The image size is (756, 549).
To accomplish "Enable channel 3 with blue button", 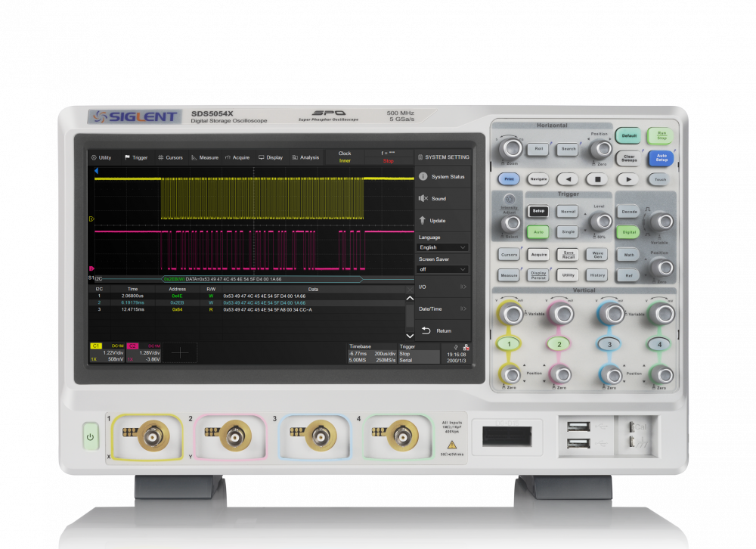I will (610, 344).
